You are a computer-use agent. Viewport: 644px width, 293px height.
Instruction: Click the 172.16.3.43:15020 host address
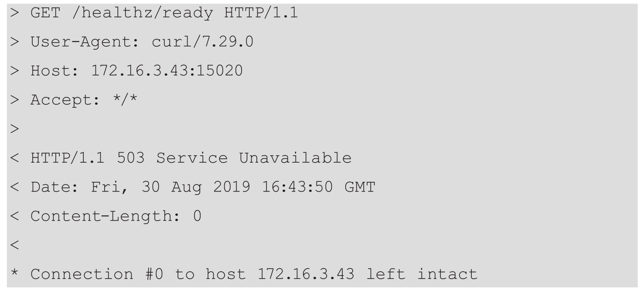click(167, 71)
